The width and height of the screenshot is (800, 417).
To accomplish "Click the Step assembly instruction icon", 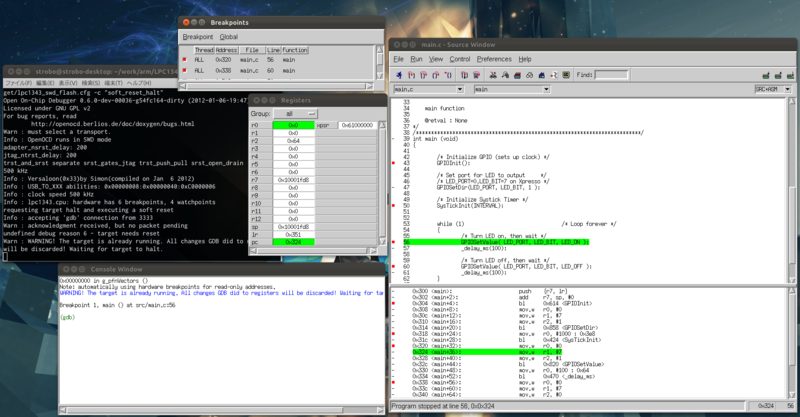I will click(464, 75).
